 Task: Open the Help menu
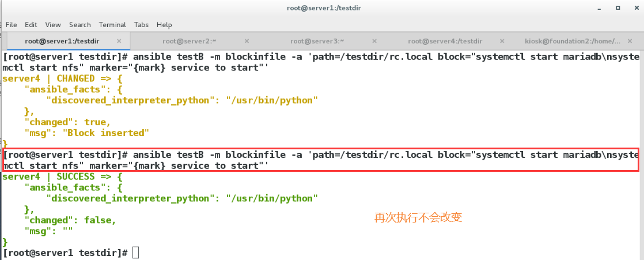point(164,25)
